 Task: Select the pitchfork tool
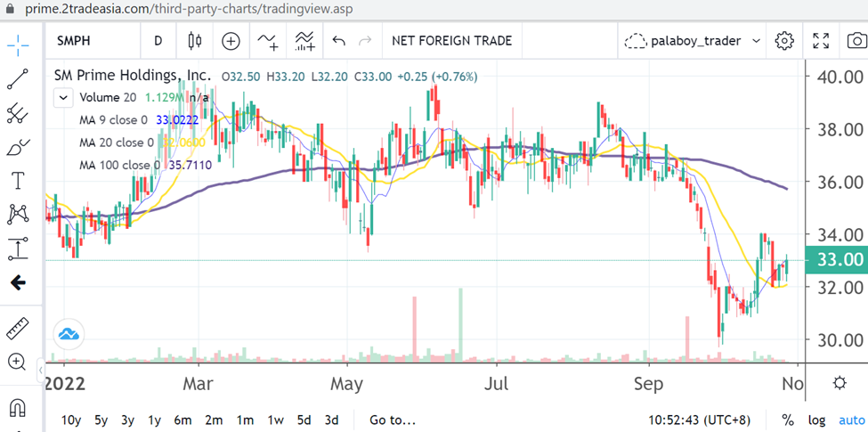(18, 113)
